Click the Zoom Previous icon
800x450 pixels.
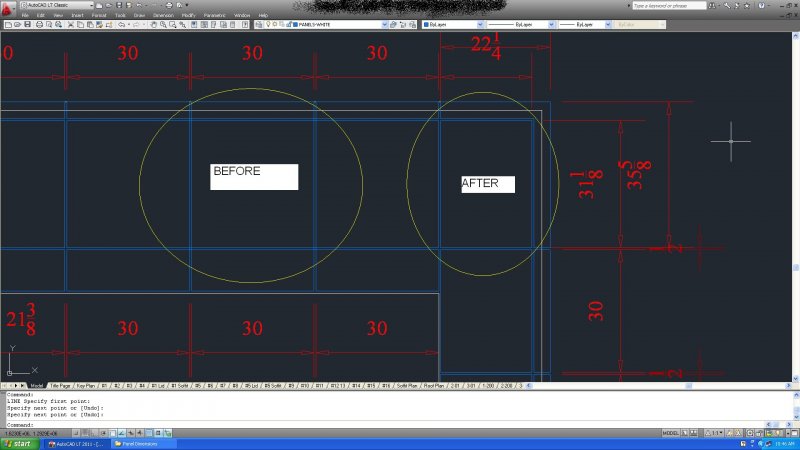tap(182, 24)
